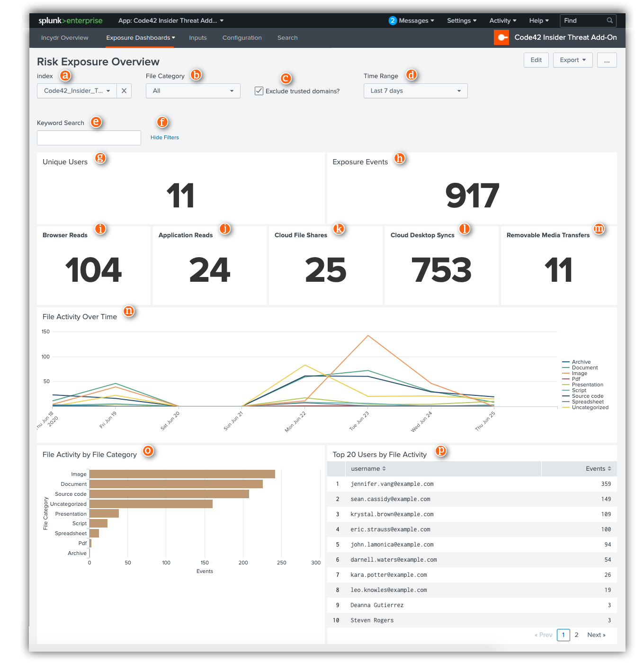This screenshot has height=672, width=644.
Task: Switch to the Inputs tab
Action: (198, 37)
